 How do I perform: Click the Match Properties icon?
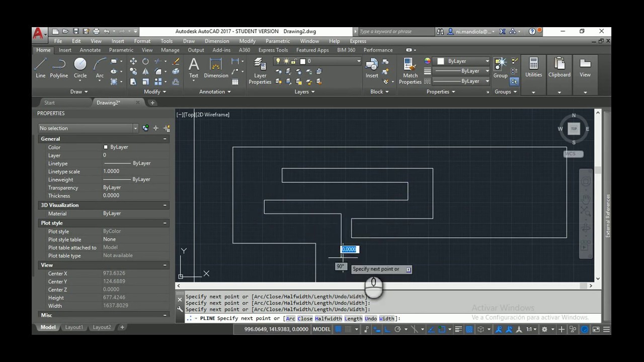click(410, 71)
